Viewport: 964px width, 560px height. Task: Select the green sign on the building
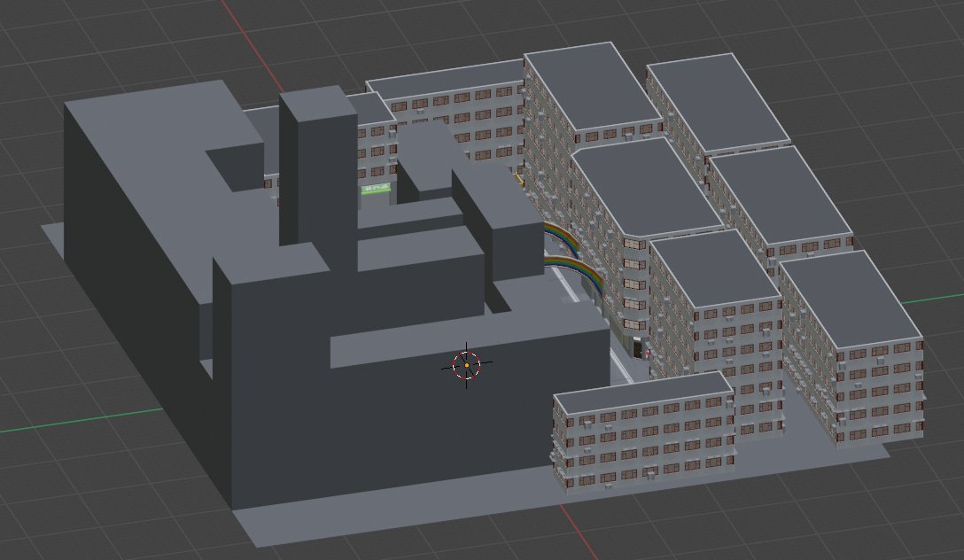pos(376,189)
